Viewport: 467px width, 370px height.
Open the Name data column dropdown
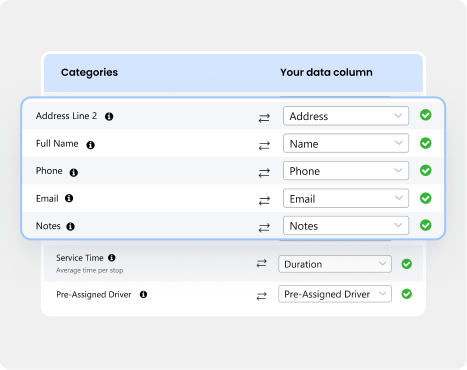click(346, 143)
